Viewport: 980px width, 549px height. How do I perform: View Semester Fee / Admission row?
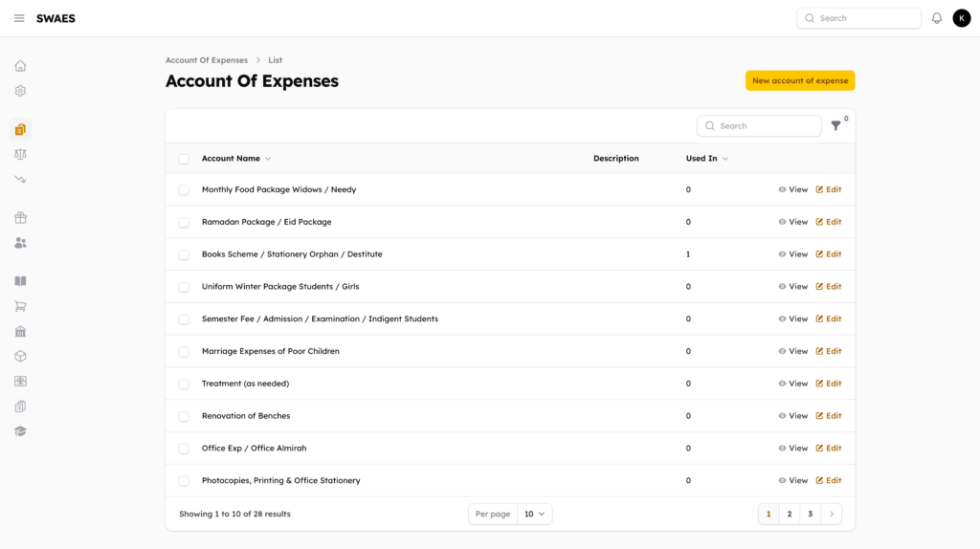(792, 318)
